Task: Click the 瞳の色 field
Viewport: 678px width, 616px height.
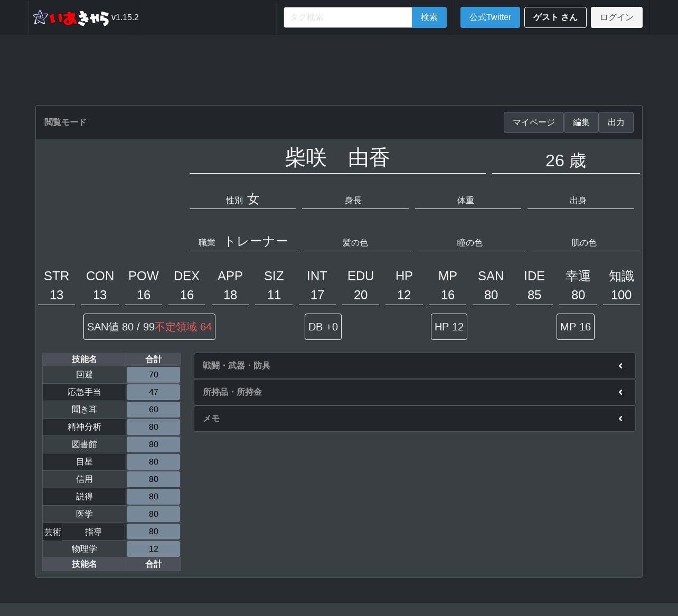Action: click(472, 242)
